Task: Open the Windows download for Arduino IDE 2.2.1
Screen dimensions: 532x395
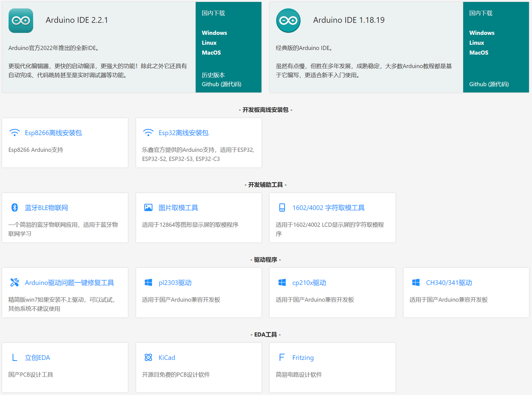Action: [x=214, y=33]
